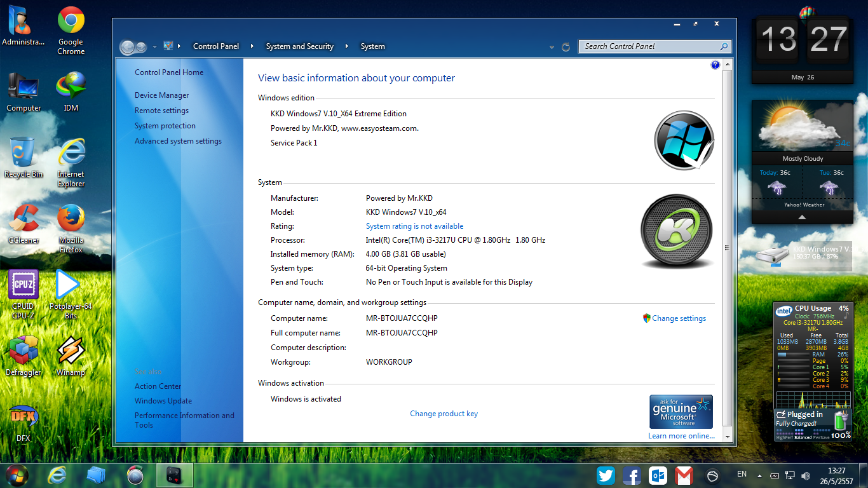Show hidden tray icons arrow
This screenshot has height=488, width=868.
pos(759,475)
